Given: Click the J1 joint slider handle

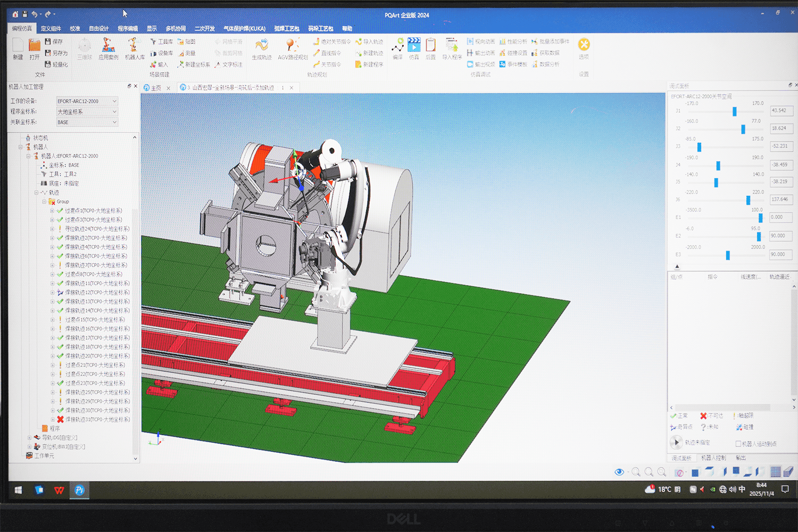Looking at the screenshot, I should (735, 111).
